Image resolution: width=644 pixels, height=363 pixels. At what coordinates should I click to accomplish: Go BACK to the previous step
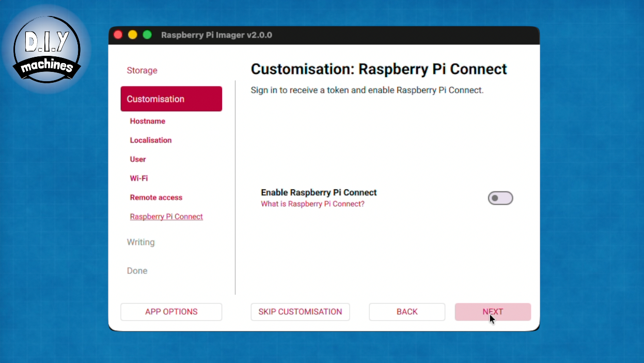coord(407,312)
